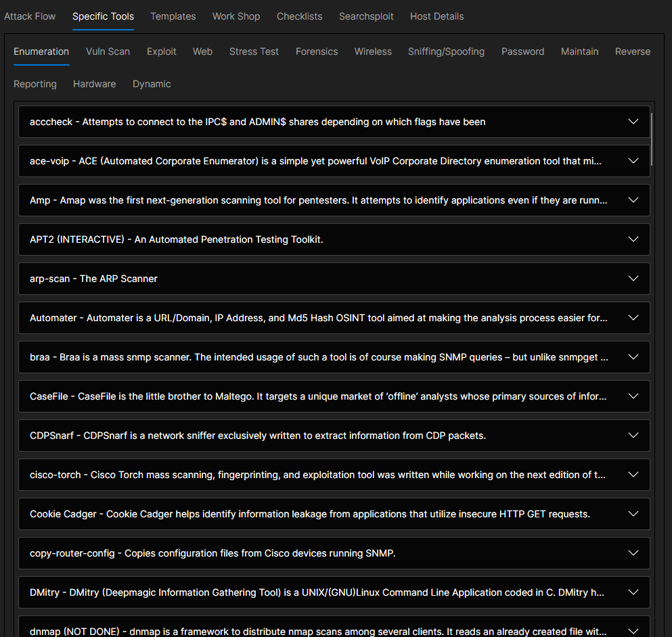Switch to the Attack Flow tab

click(30, 16)
